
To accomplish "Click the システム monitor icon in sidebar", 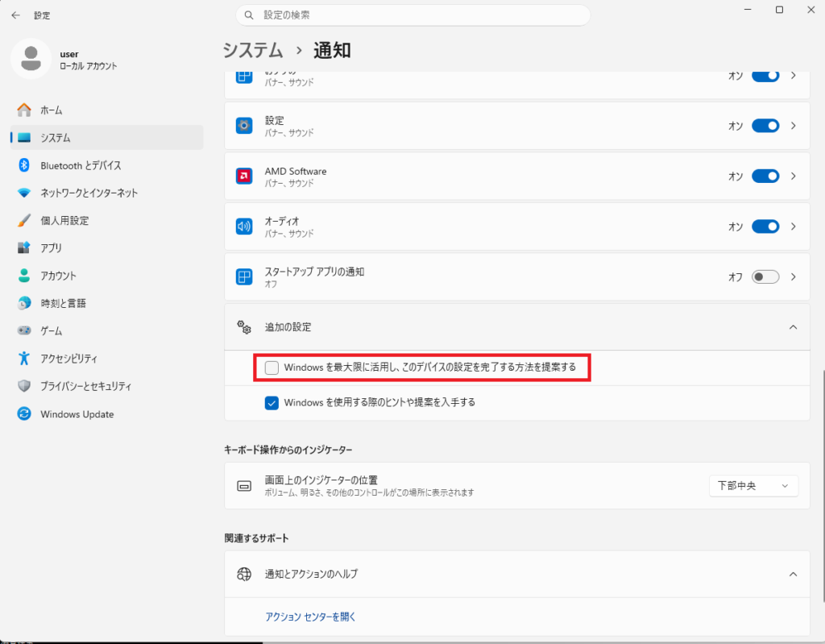I will click(x=24, y=138).
